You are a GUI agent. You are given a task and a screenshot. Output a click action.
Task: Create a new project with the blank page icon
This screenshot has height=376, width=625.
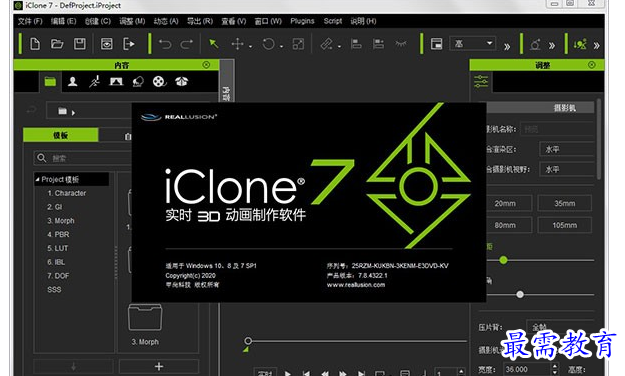(x=35, y=44)
